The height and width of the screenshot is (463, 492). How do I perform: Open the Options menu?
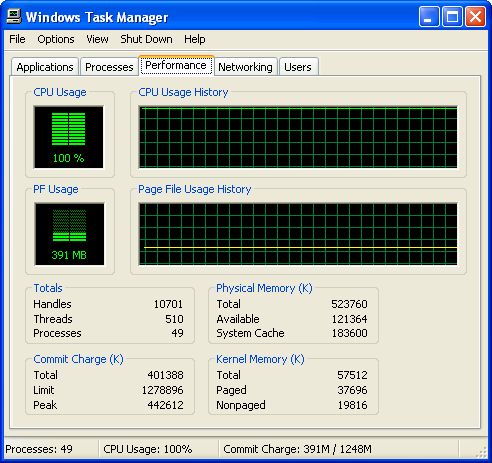click(x=56, y=39)
